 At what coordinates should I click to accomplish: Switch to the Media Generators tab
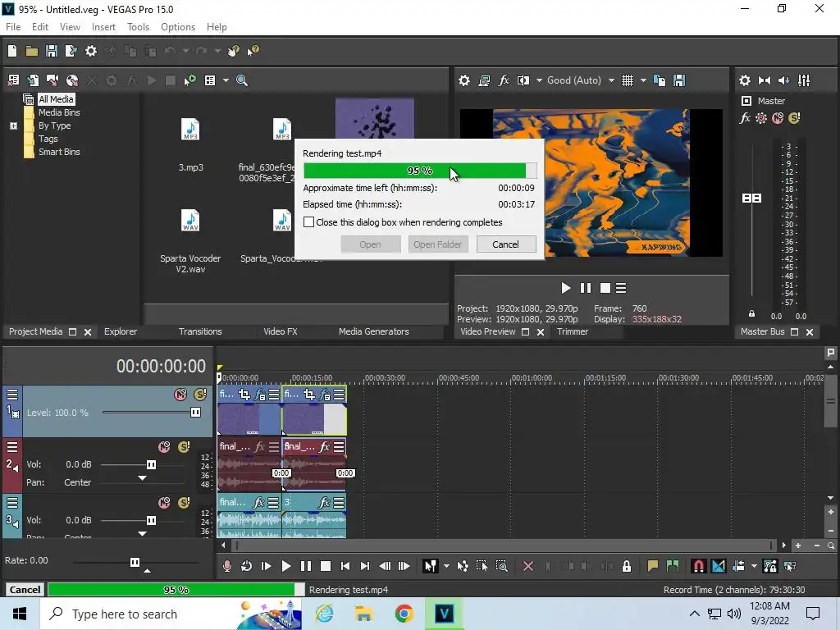click(373, 331)
